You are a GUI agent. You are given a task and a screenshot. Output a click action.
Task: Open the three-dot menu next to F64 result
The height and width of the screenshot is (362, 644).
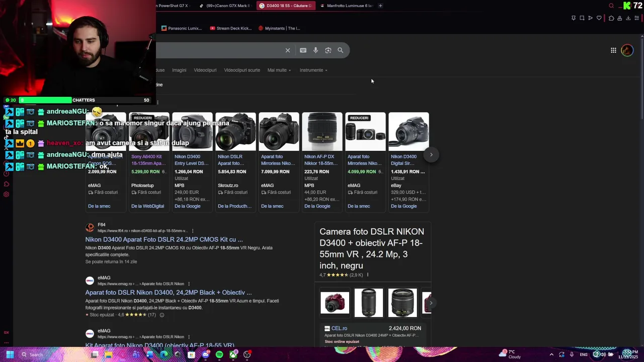coord(192,231)
